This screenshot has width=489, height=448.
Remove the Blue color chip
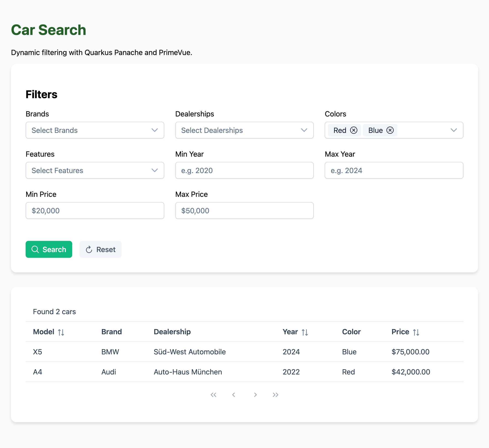(x=390, y=130)
